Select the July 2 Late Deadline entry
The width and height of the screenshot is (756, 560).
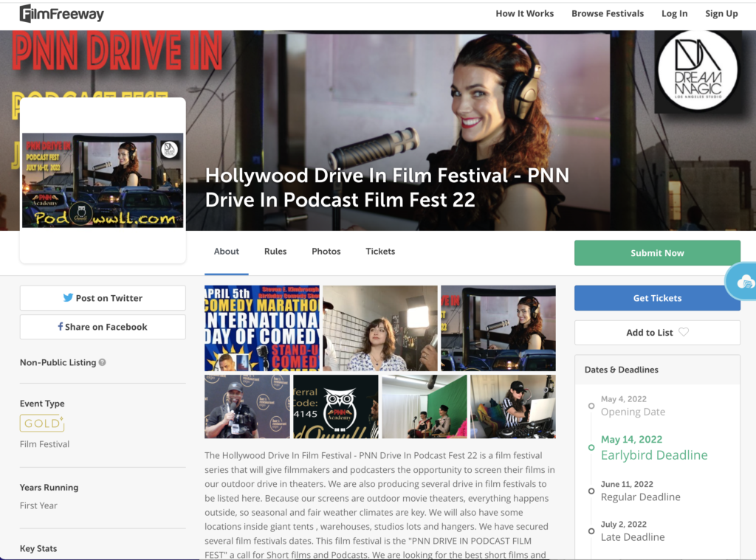pyautogui.click(x=633, y=531)
